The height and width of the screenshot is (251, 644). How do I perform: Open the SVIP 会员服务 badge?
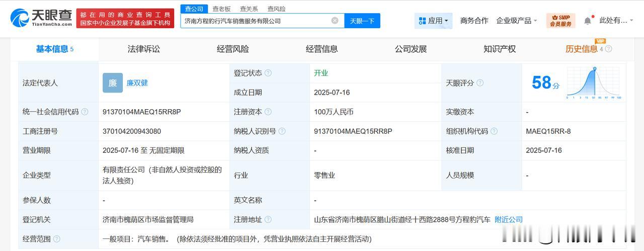[x=560, y=21]
